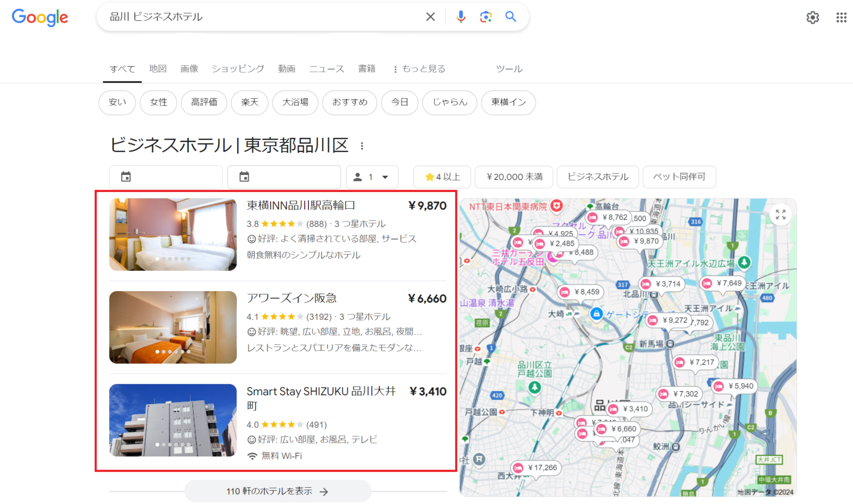This screenshot has height=504, width=853.
Task: Click the ¥8,459 map price pin
Action: 581,292
